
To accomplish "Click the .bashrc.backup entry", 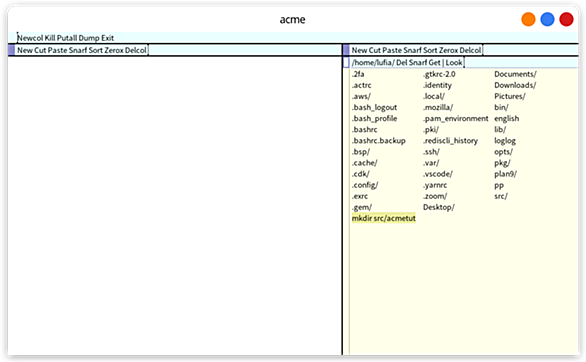I will pyautogui.click(x=379, y=141).
